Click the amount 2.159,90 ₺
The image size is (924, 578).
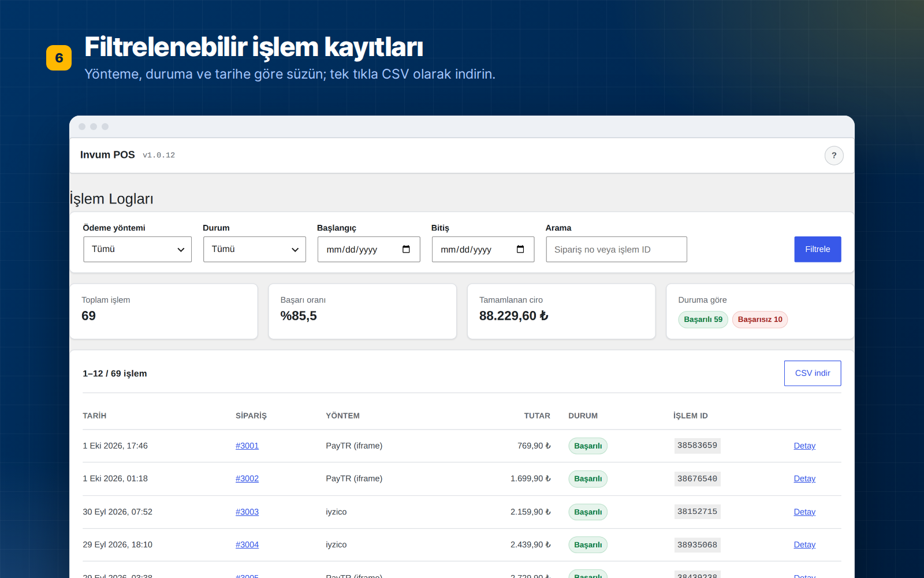click(x=531, y=512)
